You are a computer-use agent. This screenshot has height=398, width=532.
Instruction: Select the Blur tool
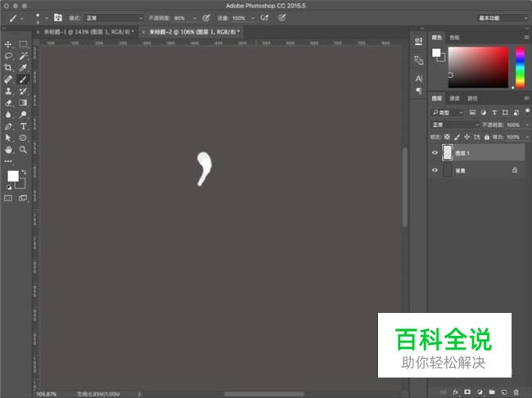(8, 115)
